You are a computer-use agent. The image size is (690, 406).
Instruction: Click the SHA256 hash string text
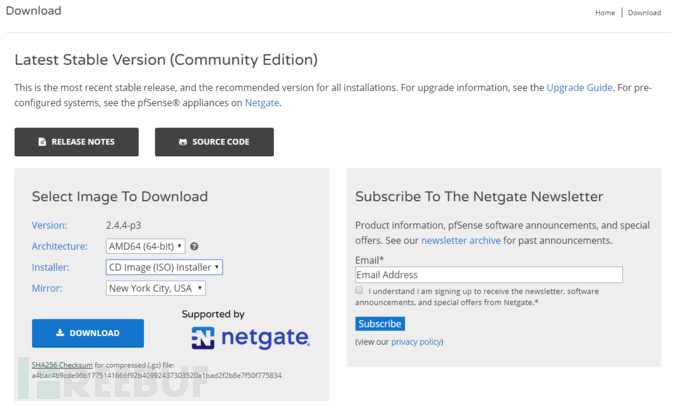click(x=157, y=376)
